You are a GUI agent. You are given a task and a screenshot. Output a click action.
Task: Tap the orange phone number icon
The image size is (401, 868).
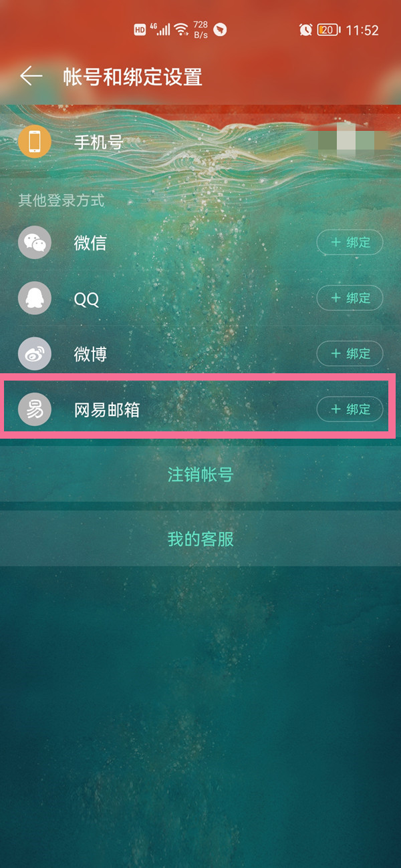click(x=35, y=142)
